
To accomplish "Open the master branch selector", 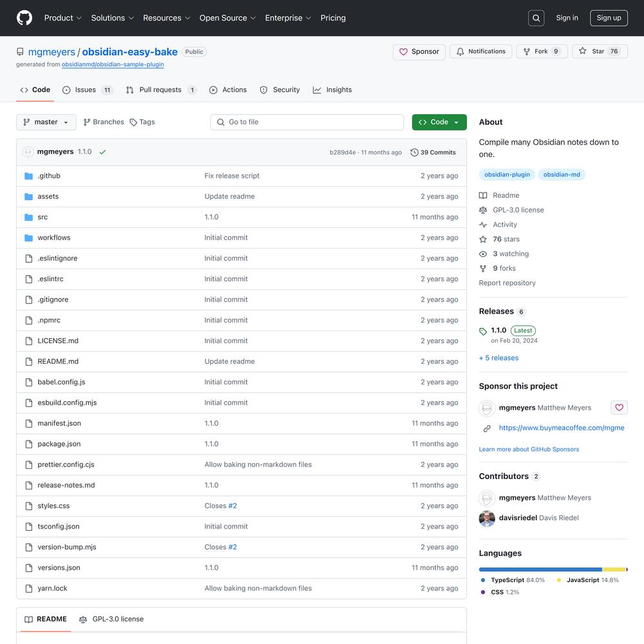I will point(46,122).
